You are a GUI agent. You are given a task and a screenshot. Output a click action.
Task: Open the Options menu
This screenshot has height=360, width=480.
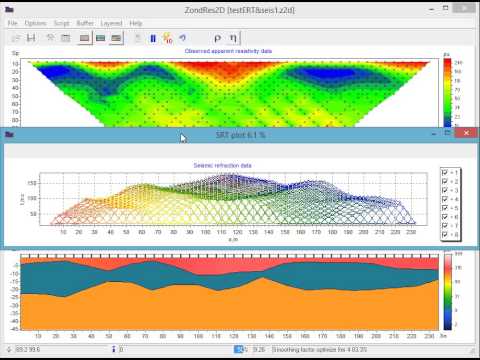pyautogui.click(x=35, y=23)
